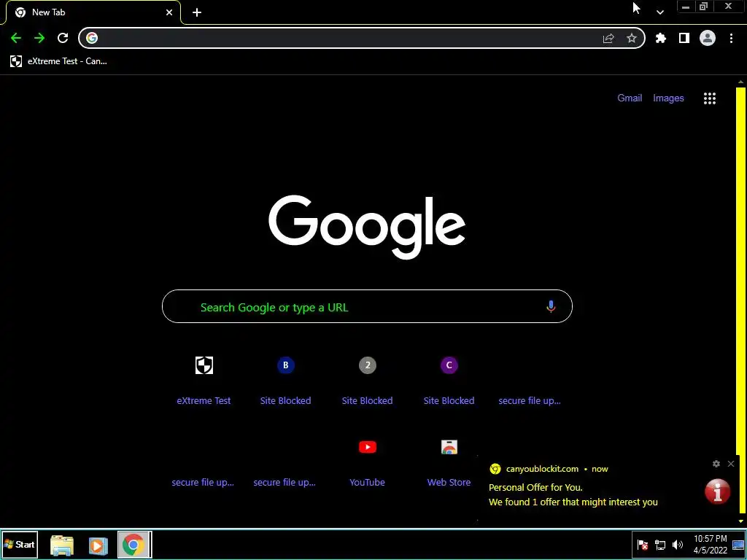This screenshot has width=747, height=560.
Task: Click the scrollbar up arrow
Action: coord(741,82)
